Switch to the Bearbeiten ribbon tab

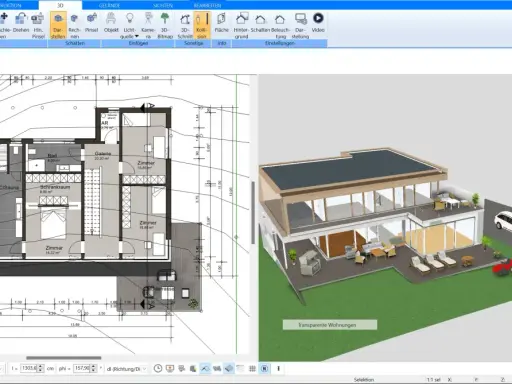click(207, 5)
